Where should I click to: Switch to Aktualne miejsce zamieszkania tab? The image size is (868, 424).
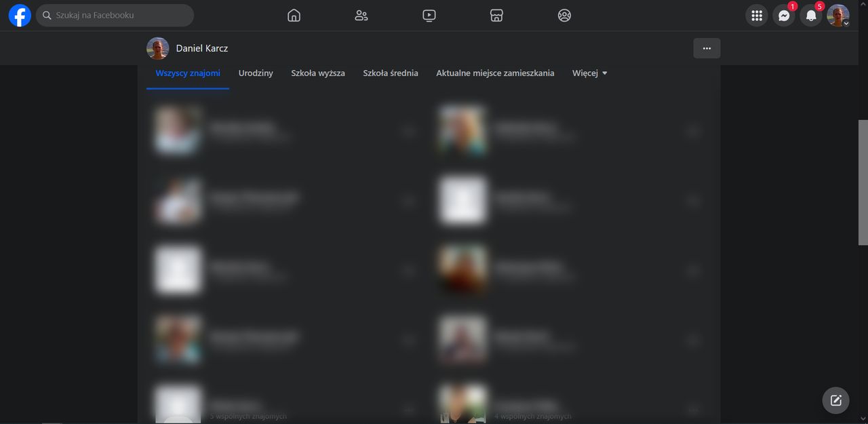click(x=495, y=73)
